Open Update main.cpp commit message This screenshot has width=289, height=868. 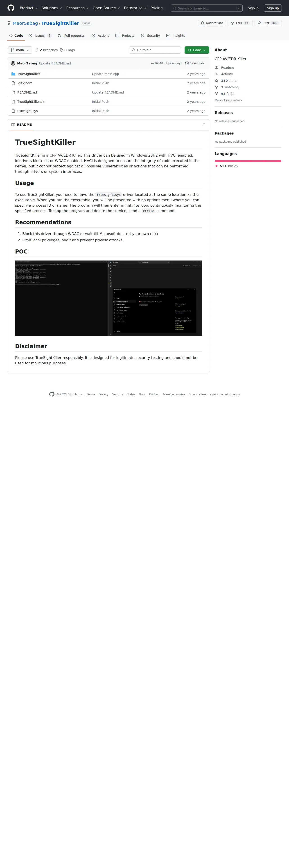[105, 74]
